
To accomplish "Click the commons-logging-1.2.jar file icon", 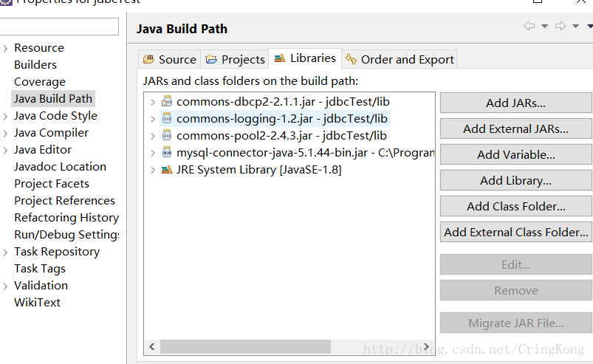I will (x=167, y=119).
